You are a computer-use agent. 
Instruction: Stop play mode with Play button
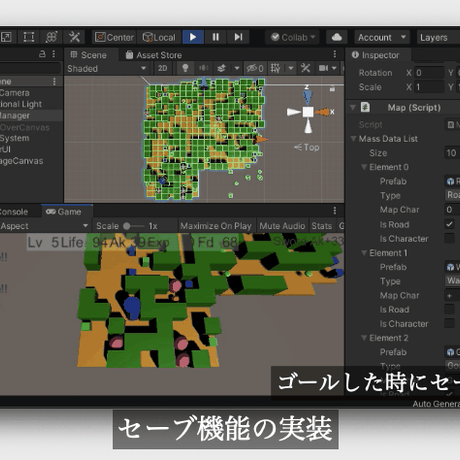193,37
